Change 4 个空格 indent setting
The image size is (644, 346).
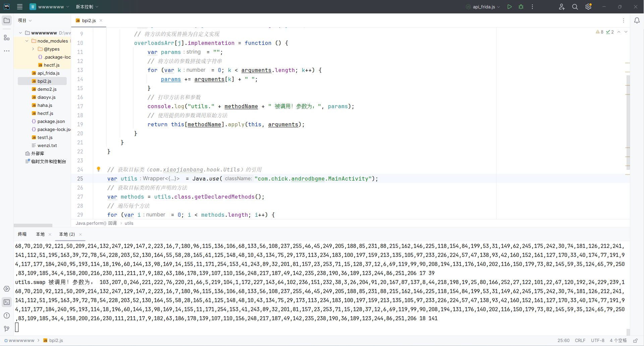[x=618, y=340]
